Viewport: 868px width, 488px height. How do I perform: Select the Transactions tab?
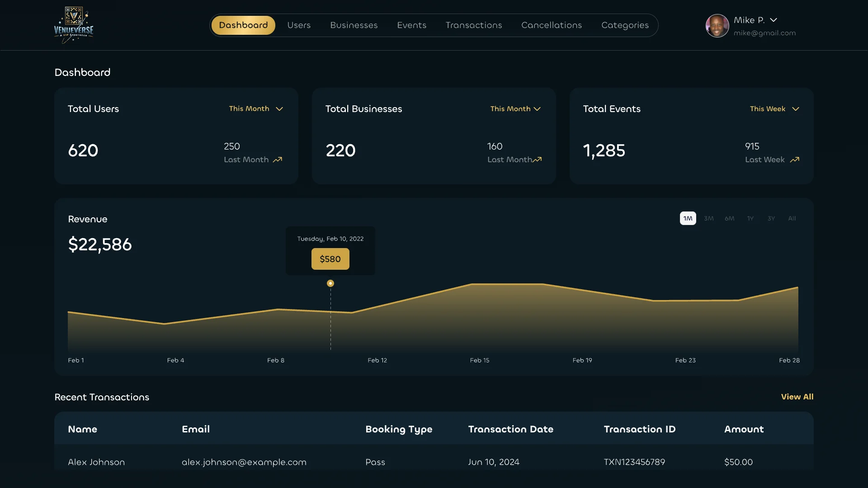click(474, 25)
